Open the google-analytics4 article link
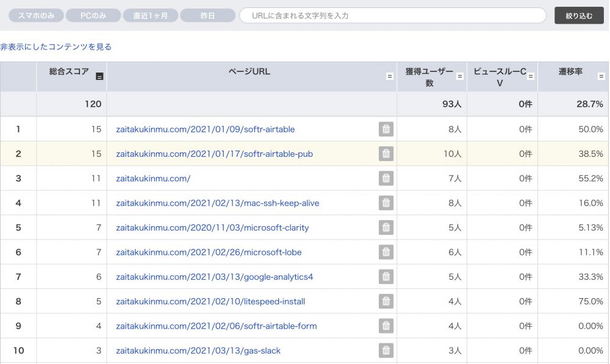The height and width of the screenshot is (364, 610). 214,277
